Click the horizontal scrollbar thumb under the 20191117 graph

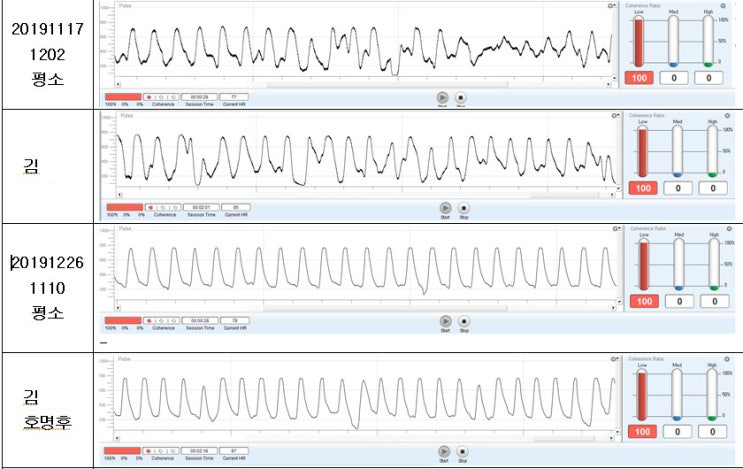[387, 85]
